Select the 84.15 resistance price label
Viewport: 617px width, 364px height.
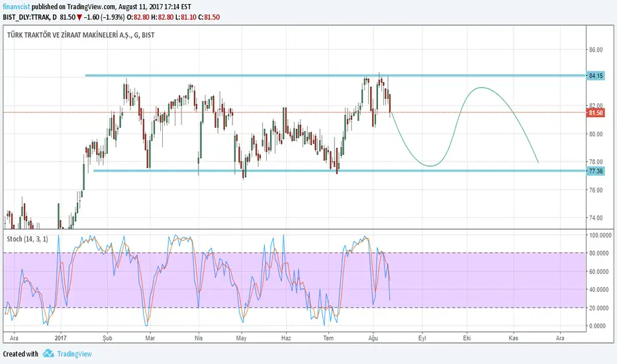595,75
